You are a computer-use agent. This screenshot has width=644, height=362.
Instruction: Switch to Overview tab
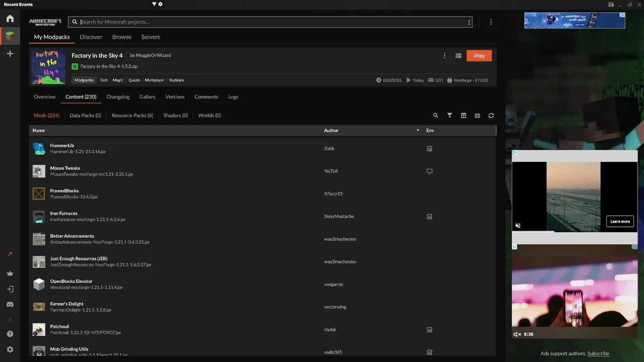pyautogui.click(x=45, y=97)
